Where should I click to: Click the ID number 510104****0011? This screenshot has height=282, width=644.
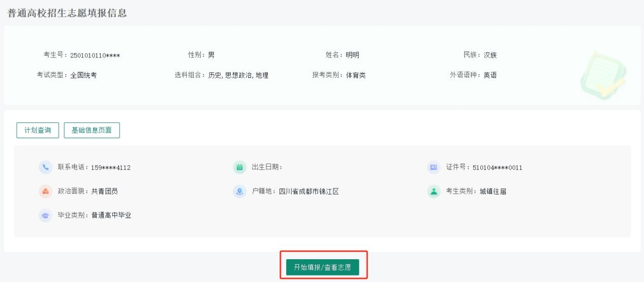click(x=497, y=168)
